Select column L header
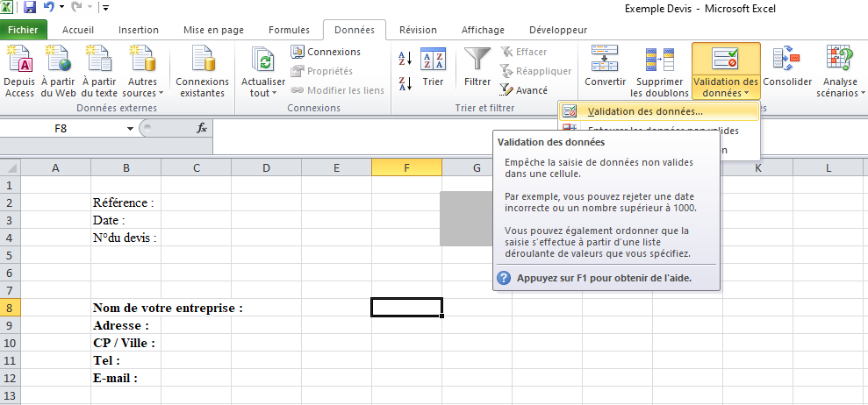868x405 pixels. [x=829, y=167]
